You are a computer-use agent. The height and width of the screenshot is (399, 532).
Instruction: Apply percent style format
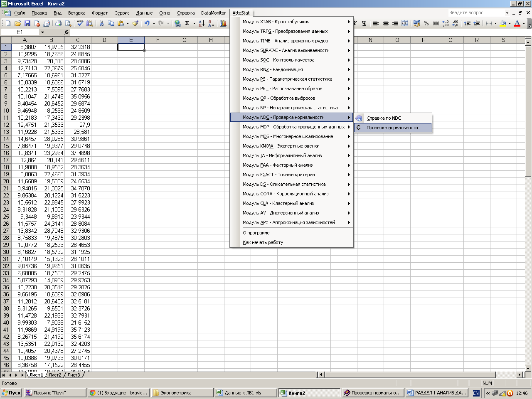pyautogui.click(x=426, y=23)
